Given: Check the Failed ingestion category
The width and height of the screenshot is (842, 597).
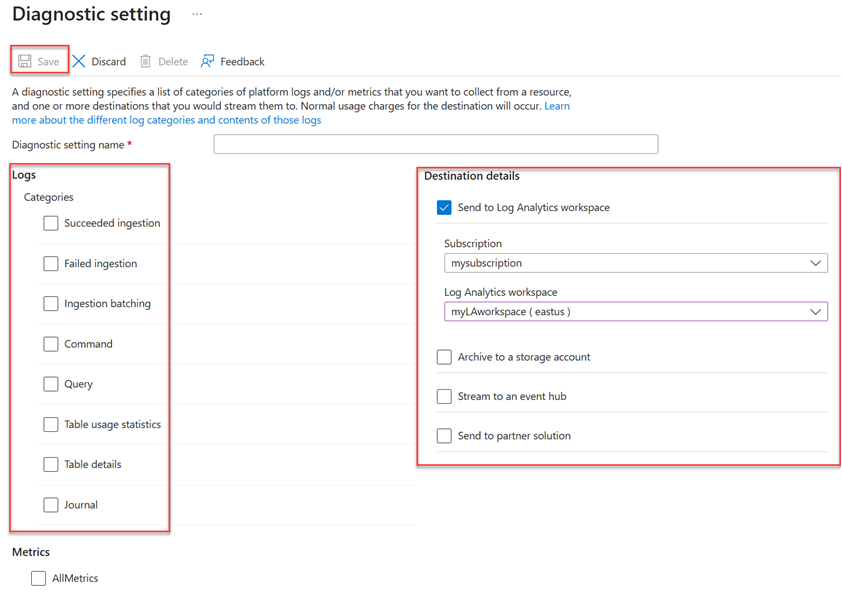Looking at the screenshot, I should tap(50, 263).
